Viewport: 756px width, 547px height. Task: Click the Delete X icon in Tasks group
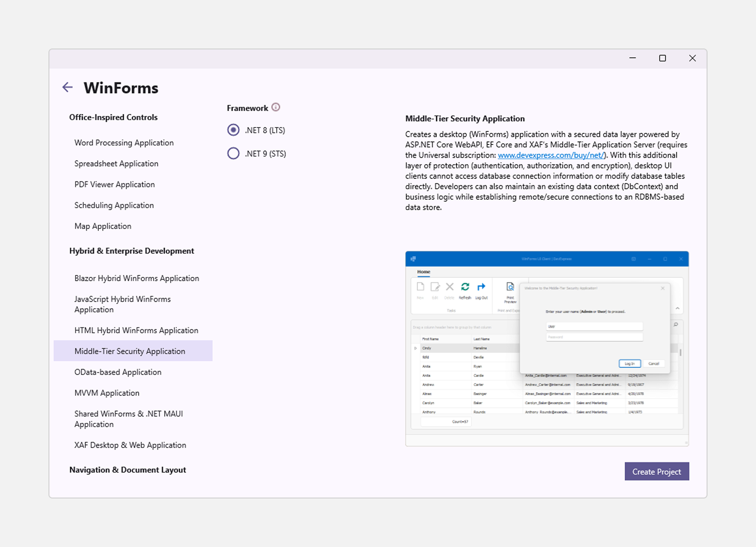[x=449, y=287]
